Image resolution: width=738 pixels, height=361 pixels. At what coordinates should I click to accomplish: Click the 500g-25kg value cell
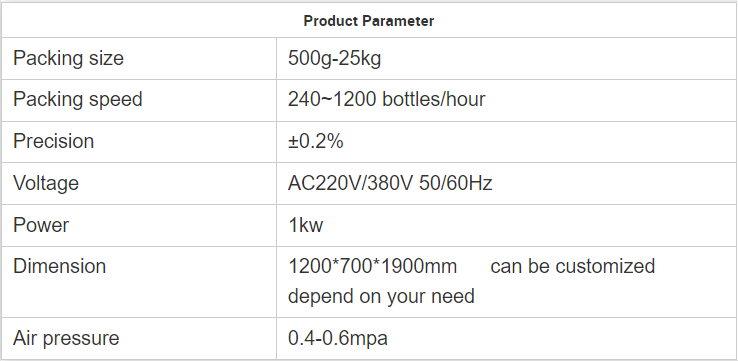coord(506,58)
